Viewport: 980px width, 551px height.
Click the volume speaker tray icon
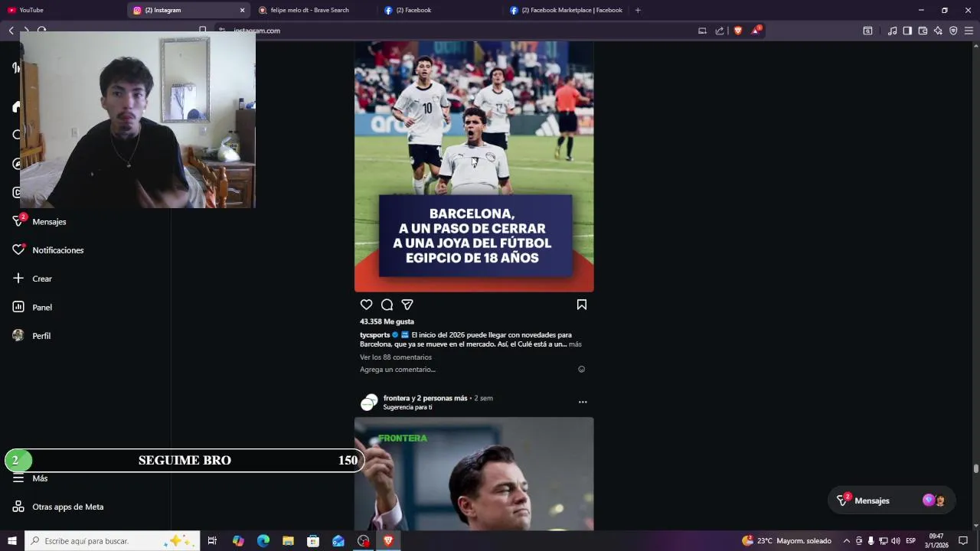point(895,541)
